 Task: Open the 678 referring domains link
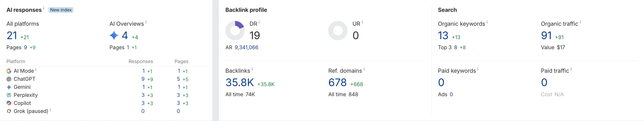(x=338, y=83)
